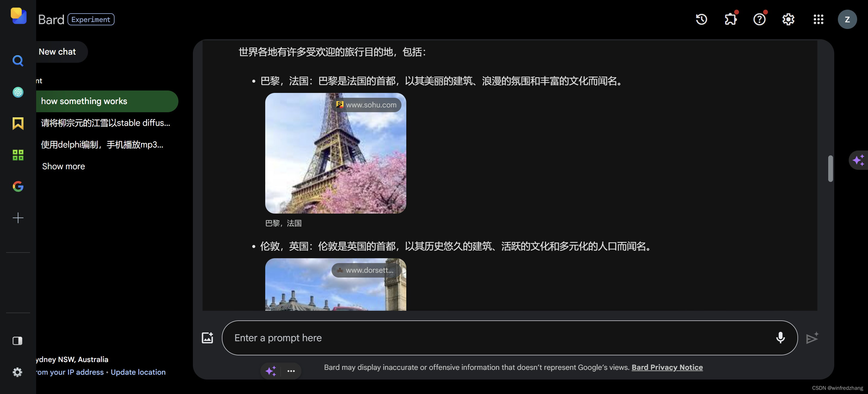Open the Z account avatar
This screenshot has height=394, width=868.
pyautogui.click(x=847, y=19)
